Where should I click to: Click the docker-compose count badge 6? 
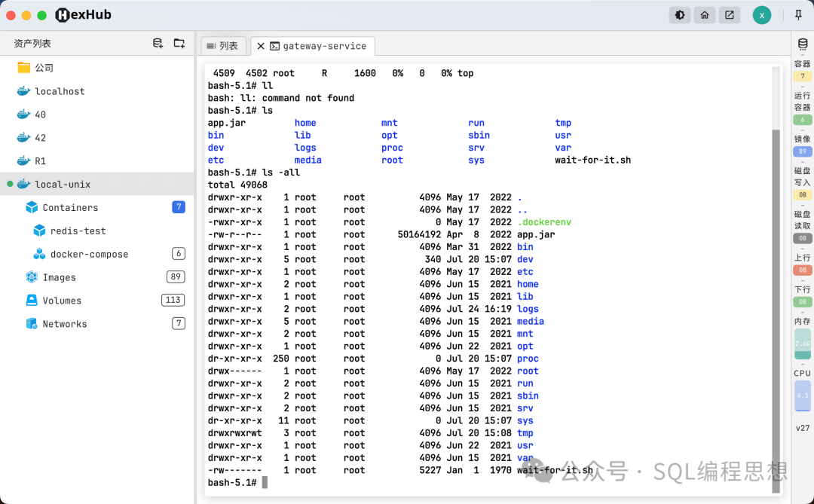(x=179, y=254)
